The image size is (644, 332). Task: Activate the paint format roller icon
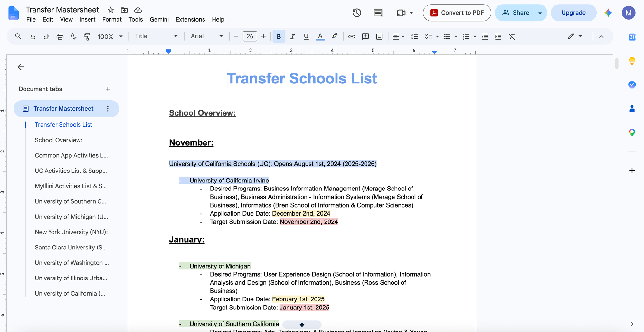87,36
